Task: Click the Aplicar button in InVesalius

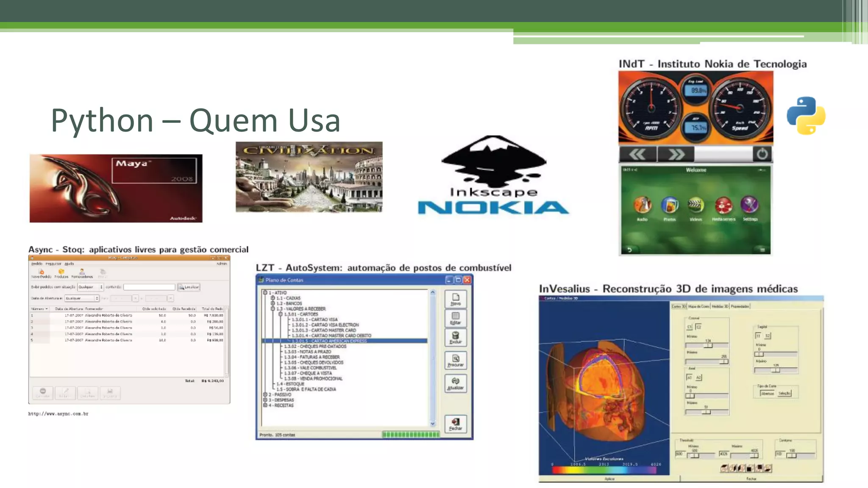Action: 609,479
